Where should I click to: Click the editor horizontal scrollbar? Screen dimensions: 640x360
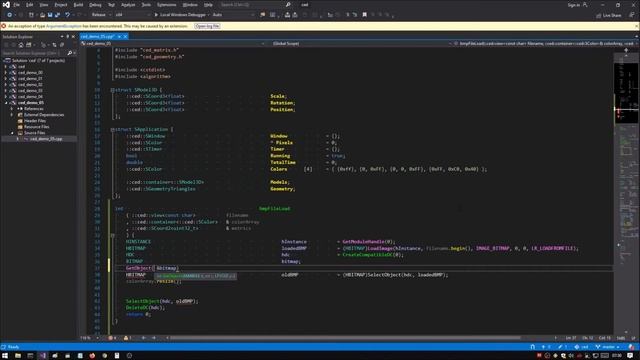click(345, 338)
